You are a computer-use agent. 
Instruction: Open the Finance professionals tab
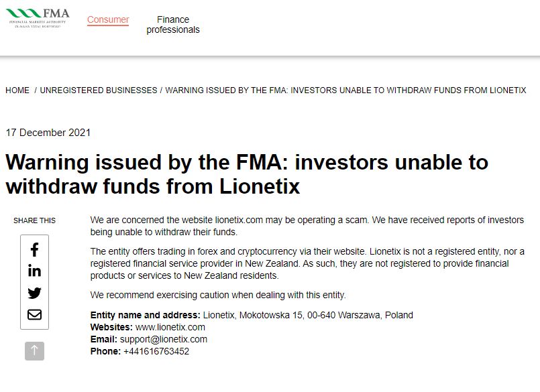tap(173, 24)
